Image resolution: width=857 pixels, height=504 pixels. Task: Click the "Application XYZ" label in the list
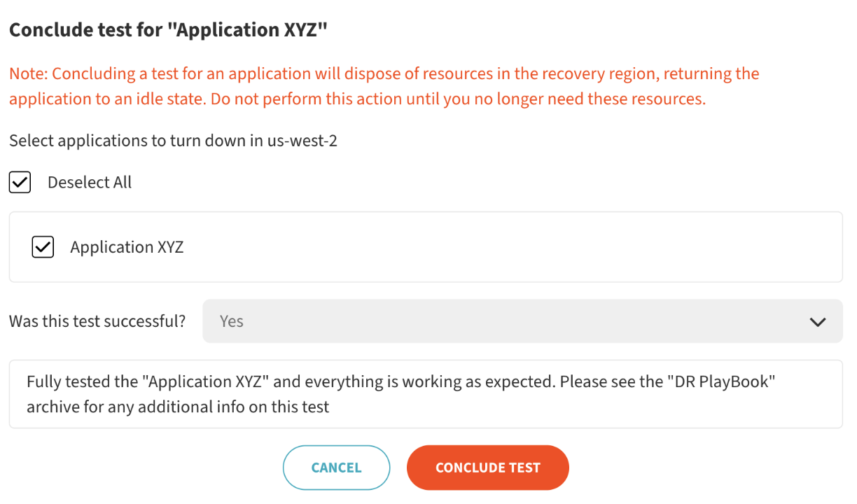[127, 247]
